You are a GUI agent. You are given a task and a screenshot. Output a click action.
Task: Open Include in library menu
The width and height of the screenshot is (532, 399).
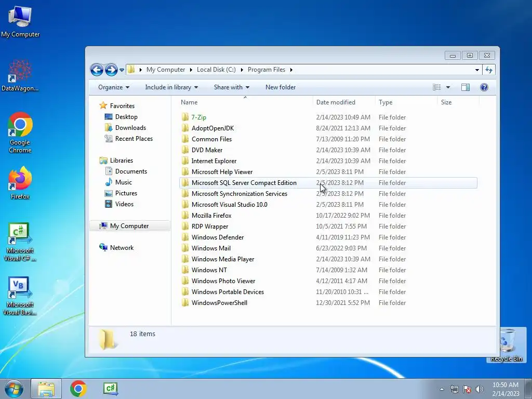click(171, 87)
